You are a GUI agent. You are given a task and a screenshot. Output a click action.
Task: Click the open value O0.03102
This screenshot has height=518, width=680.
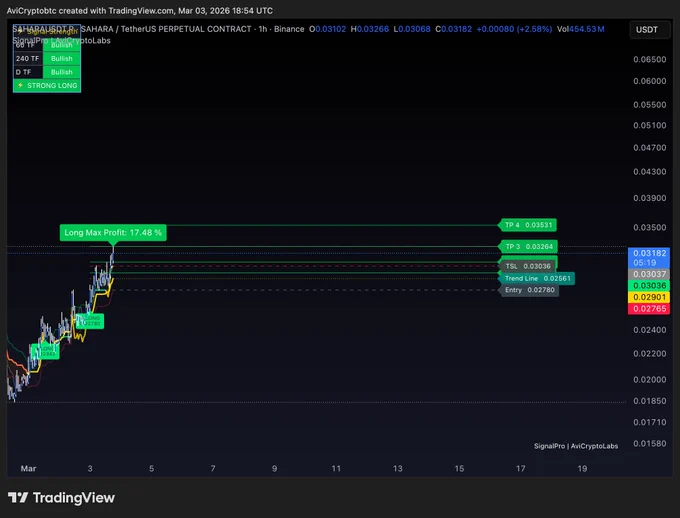click(x=327, y=29)
